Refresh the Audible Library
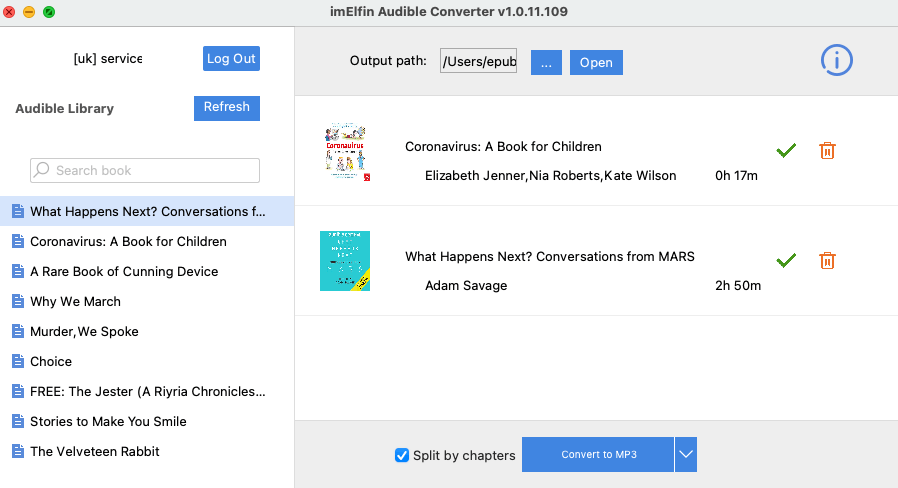Viewport: 898px width, 488px height. click(x=227, y=108)
